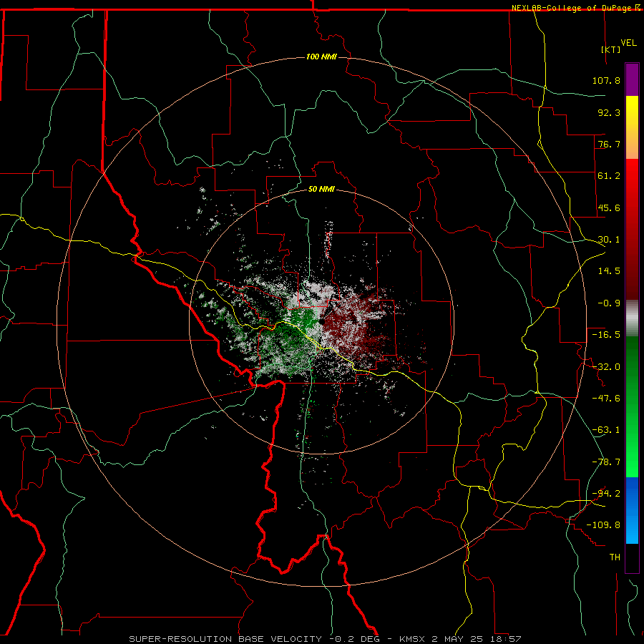Click the -32.0 legend value
This screenshot has height=644, width=644.
click(x=606, y=367)
